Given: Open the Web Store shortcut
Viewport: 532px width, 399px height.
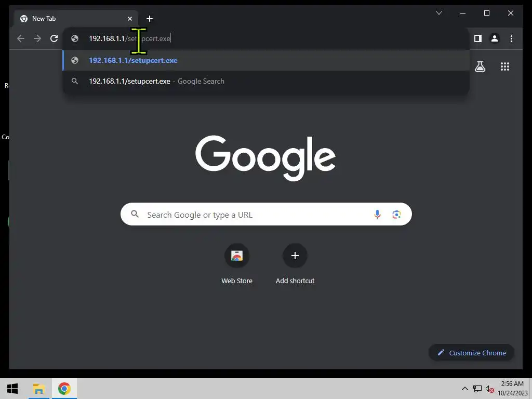Looking at the screenshot, I should [237, 264].
